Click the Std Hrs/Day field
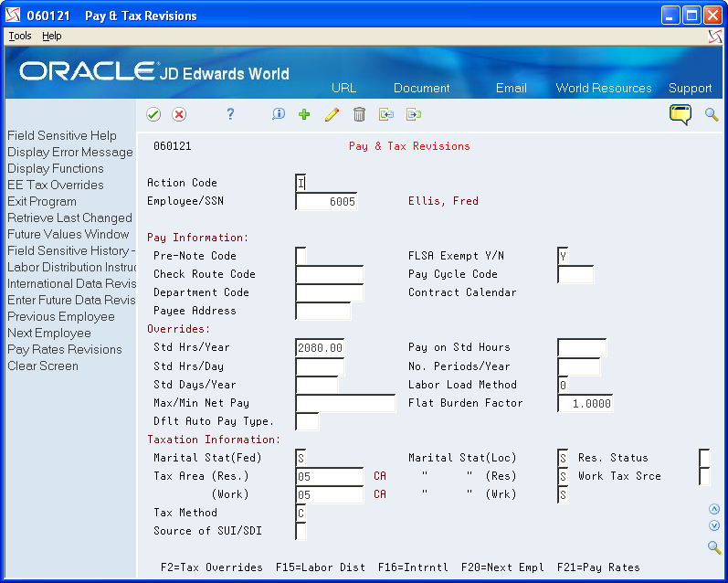This screenshot has height=583, width=728. point(320,366)
